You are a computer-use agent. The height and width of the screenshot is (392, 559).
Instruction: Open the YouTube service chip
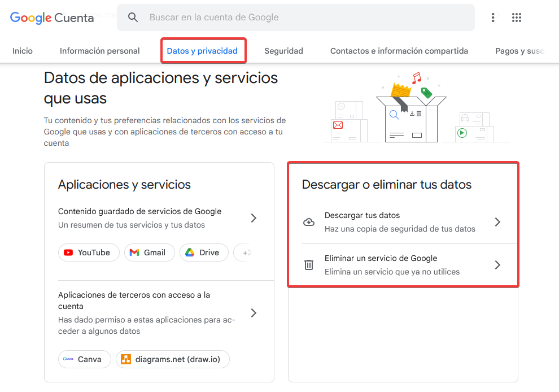click(88, 252)
